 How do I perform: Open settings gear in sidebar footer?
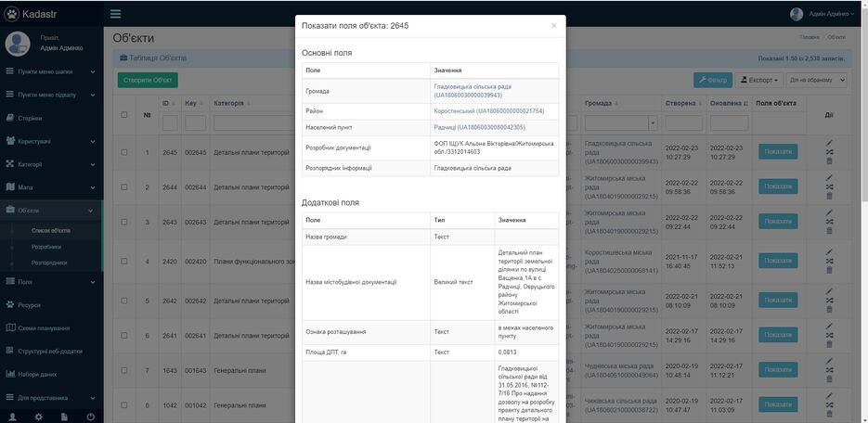38,417
